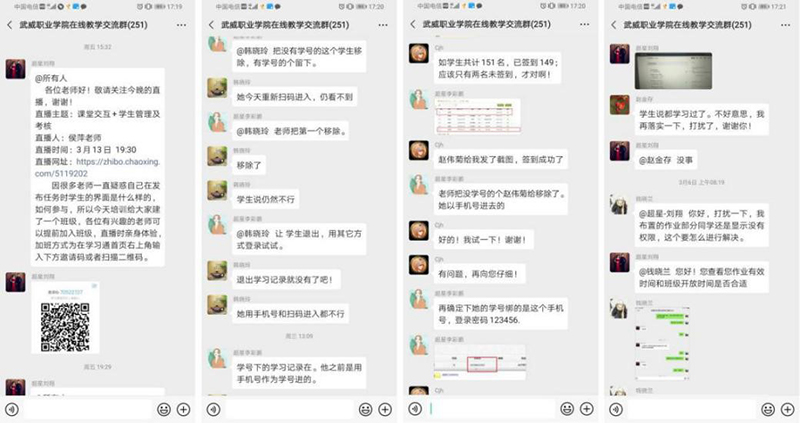This screenshot has height=423, width=800.
Task: Tap message input field in second chat
Action: [x=290, y=409]
